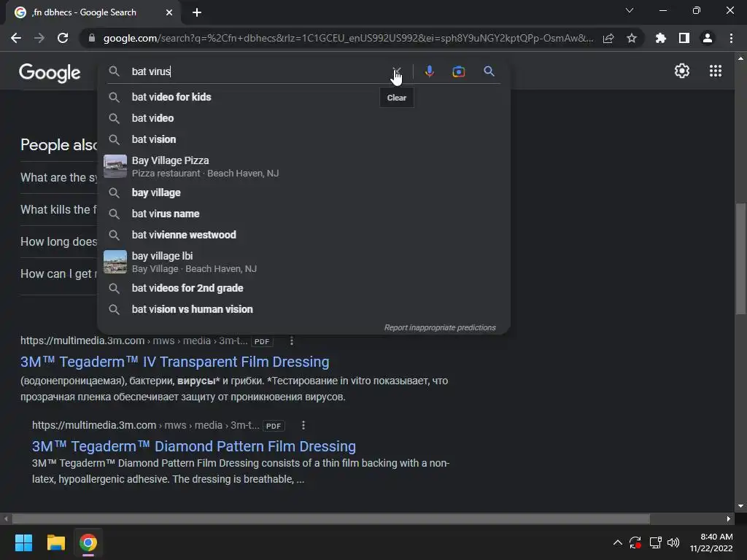Screen dimensions: 747x560
Task: Click Bay Village Pizza thumbnail image
Action: coord(115,166)
